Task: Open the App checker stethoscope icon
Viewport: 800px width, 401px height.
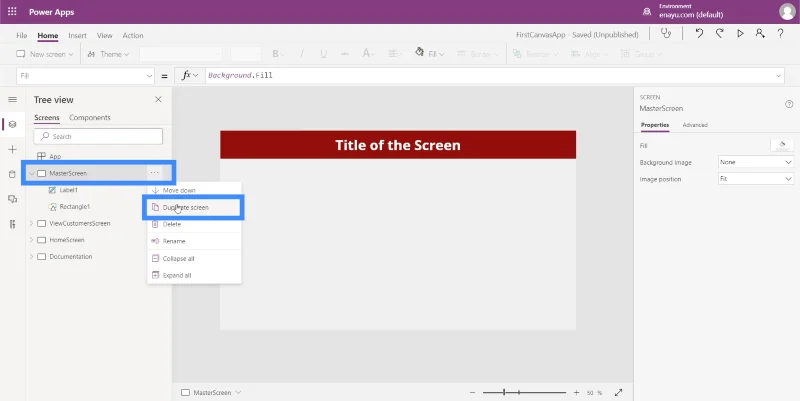Action: coord(666,34)
